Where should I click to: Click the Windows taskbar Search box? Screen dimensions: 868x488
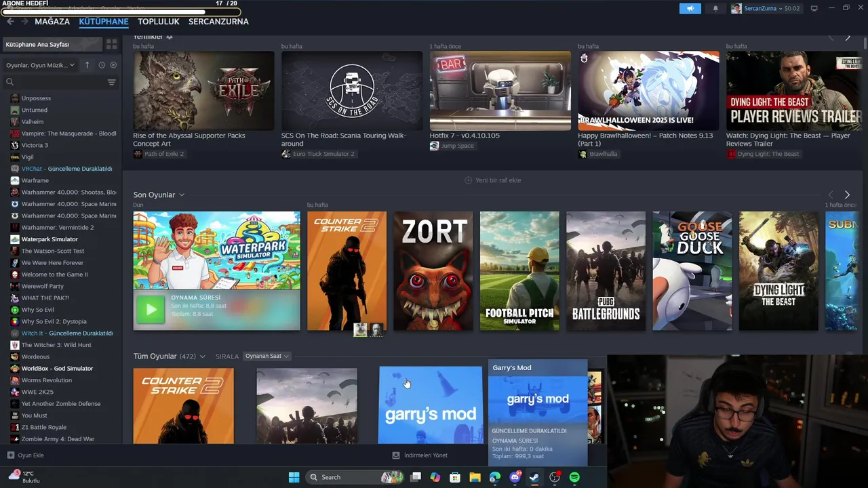coord(355,477)
